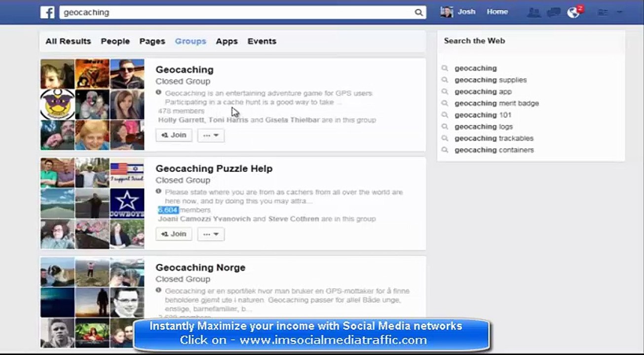
Task: Click the info icon beside Geocaching Norge description
Action: pyautogui.click(x=158, y=290)
